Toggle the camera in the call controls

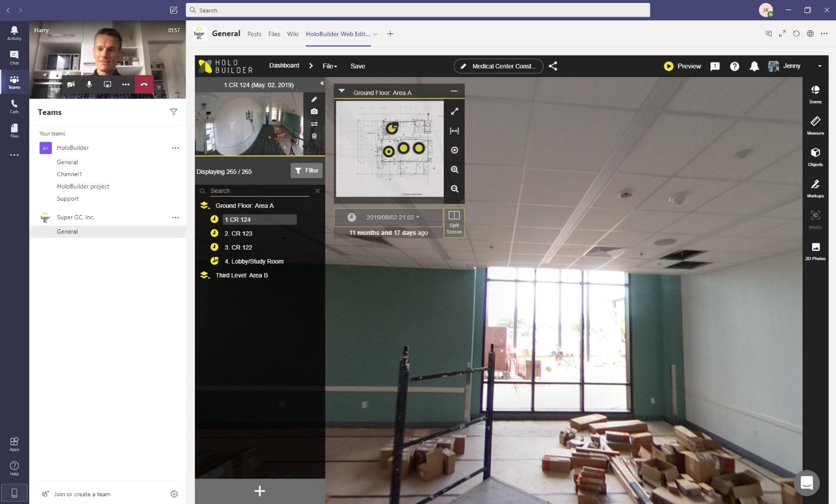coord(71,84)
